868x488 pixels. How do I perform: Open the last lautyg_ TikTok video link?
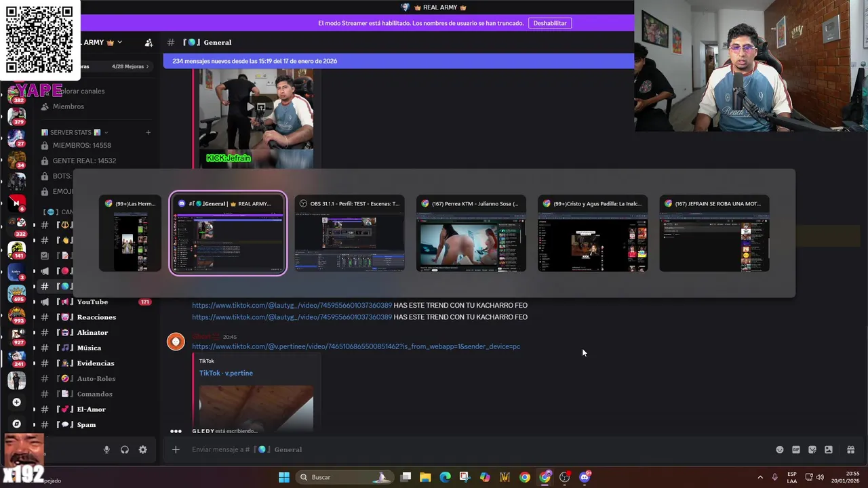point(292,317)
